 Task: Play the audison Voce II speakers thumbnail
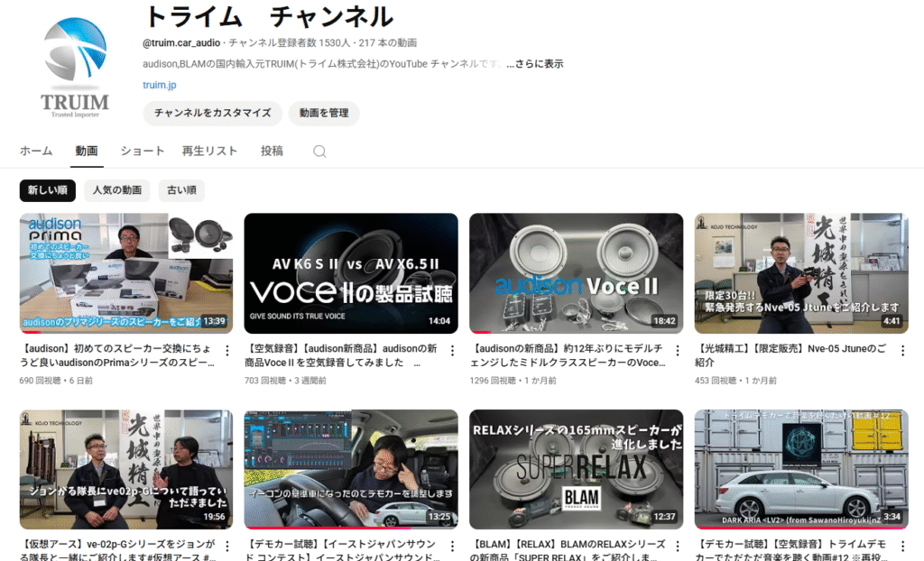pyautogui.click(x=577, y=273)
